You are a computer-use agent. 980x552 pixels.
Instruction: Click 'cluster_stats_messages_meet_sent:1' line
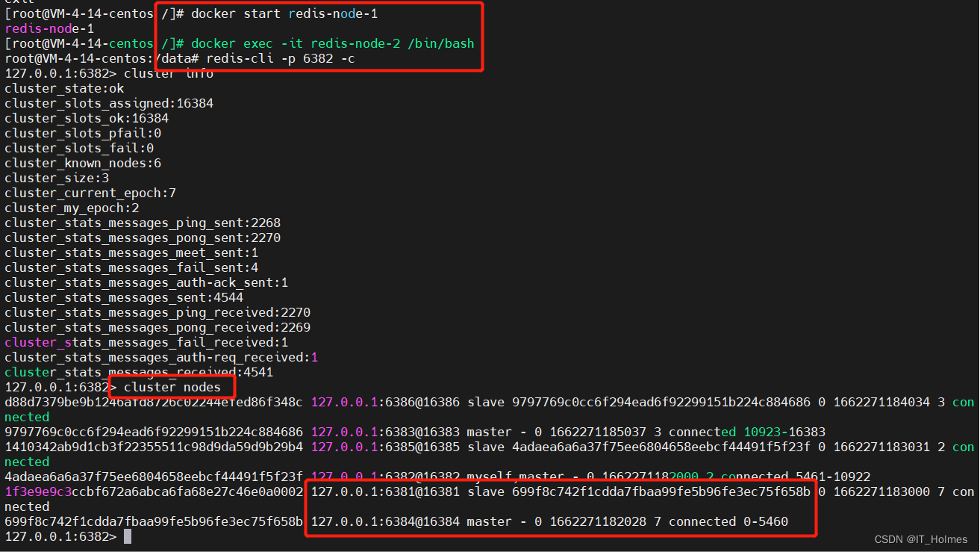pos(131,252)
